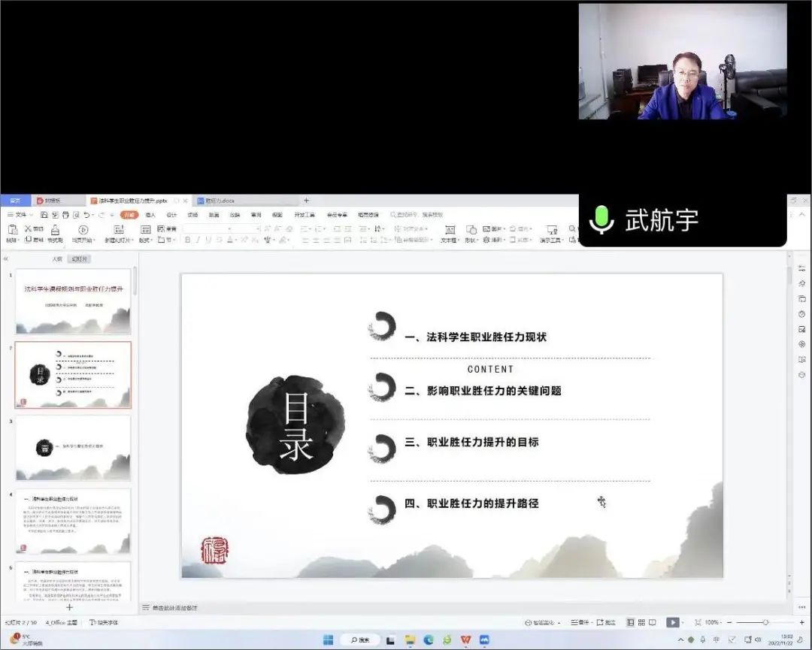Open the 插入 Insert ribbon tab
Viewport: 812px width, 650px height.
click(150, 215)
